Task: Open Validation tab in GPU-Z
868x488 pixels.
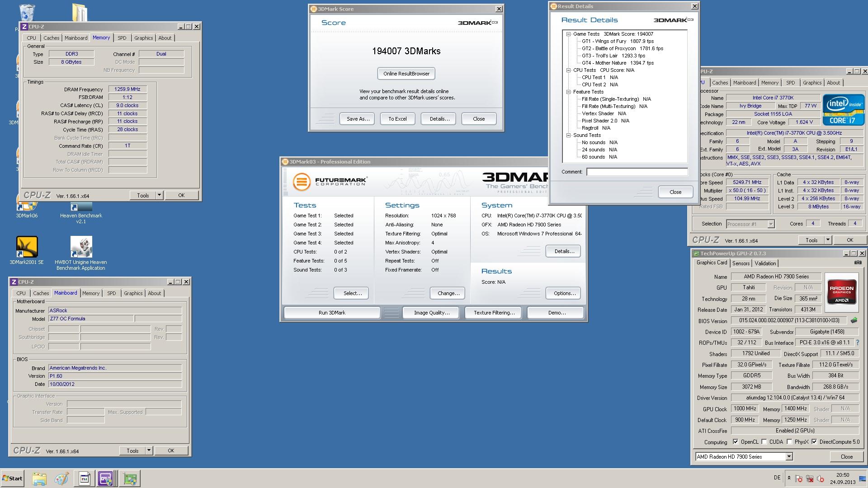Action: [765, 263]
